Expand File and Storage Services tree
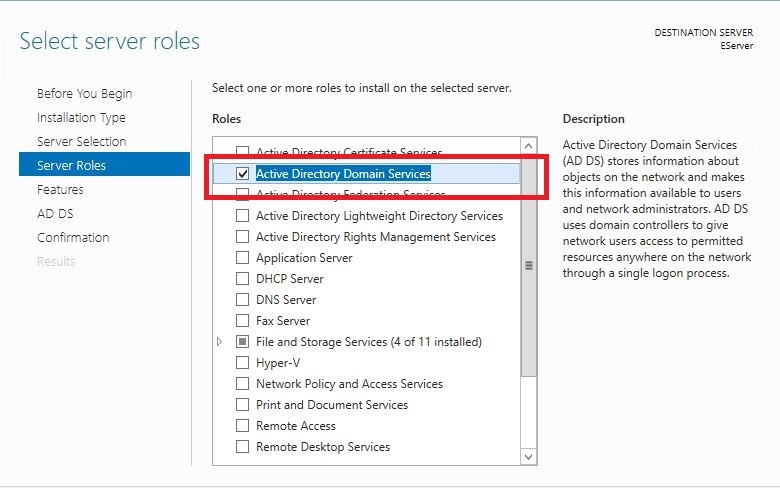The height and width of the screenshot is (488, 780). click(x=220, y=342)
